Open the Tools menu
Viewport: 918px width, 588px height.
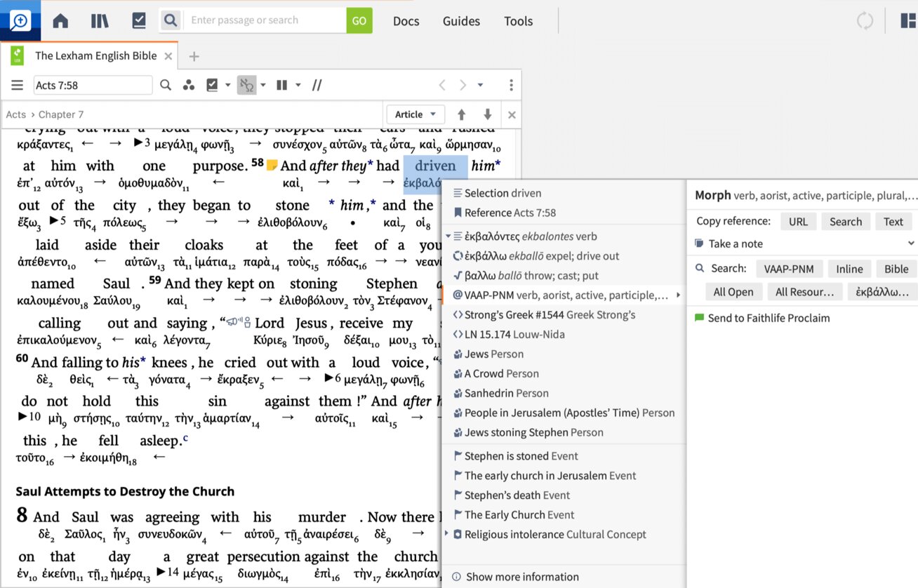(518, 21)
